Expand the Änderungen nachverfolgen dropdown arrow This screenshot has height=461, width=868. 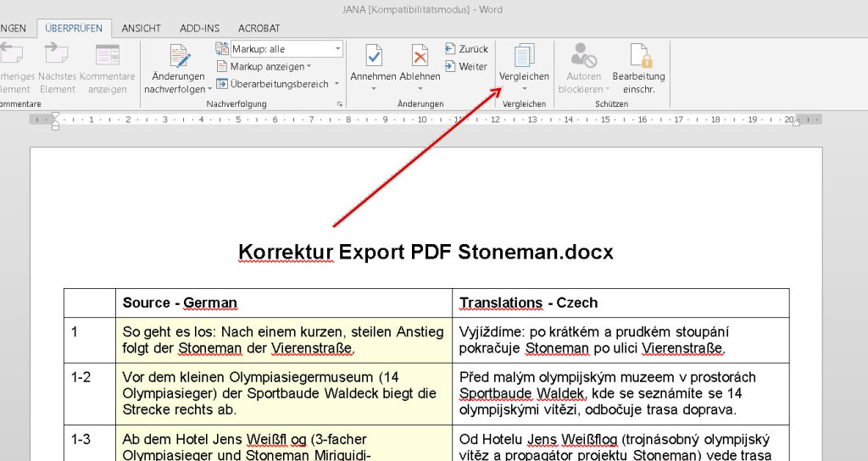(x=210, y=90)
